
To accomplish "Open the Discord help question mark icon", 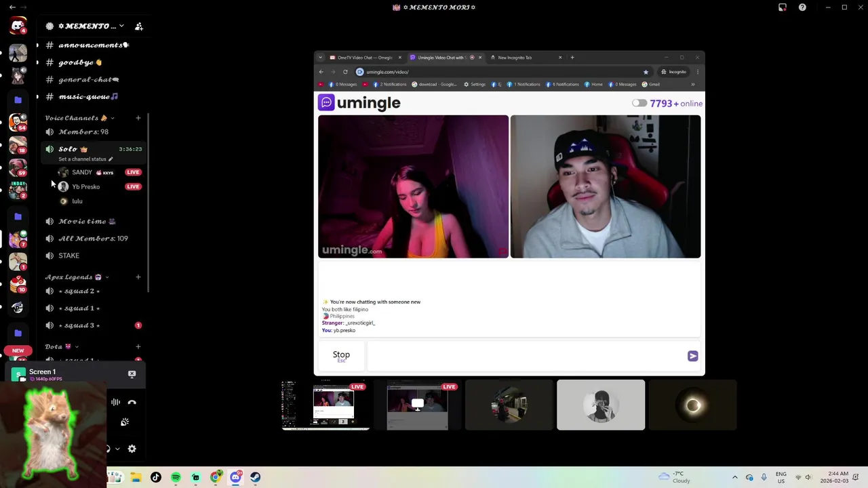I will click(x=802, y=7).
